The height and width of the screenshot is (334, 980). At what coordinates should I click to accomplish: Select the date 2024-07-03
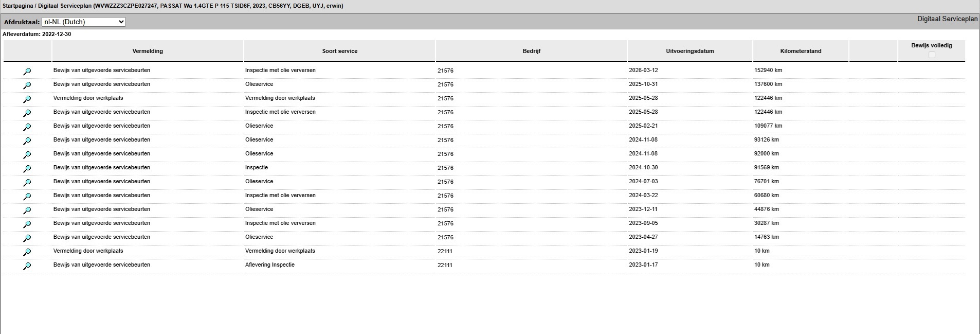643,181
